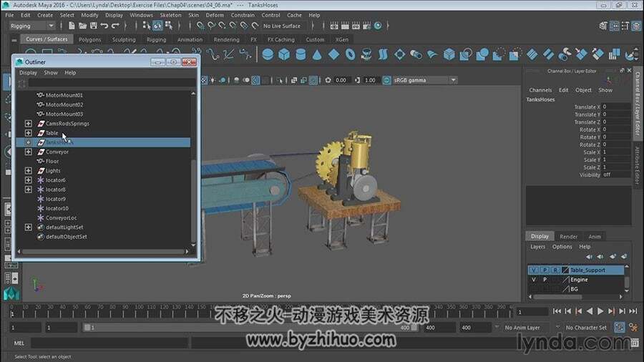Viewport: 644px width, 362px height.
Task: Click the Maya logo home icon
Action: pyautogui.click(x=11, y=294)
